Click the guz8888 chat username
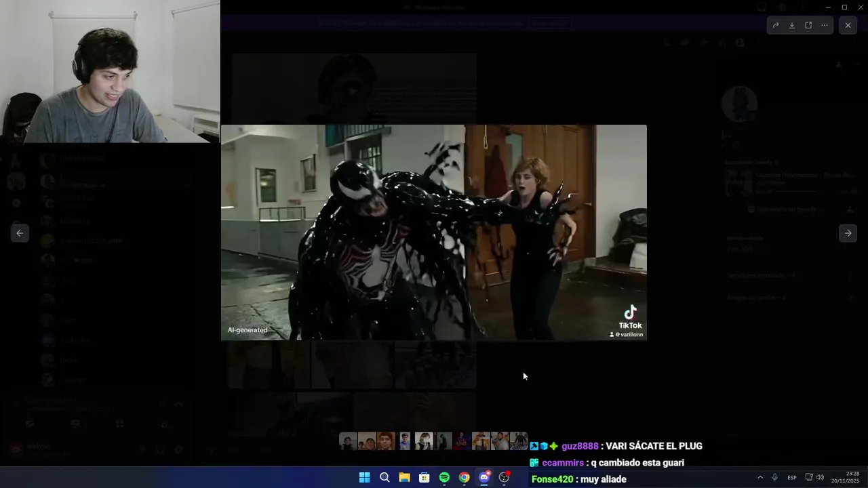Viewport: 868px width, 488px height. point(580,446)
